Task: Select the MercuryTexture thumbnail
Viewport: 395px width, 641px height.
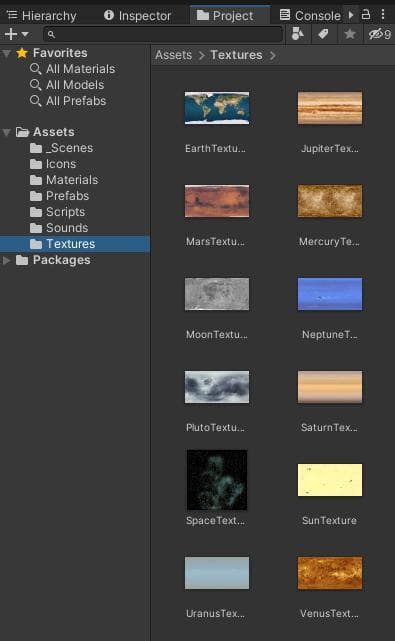Action: click(x=330, y=201)
